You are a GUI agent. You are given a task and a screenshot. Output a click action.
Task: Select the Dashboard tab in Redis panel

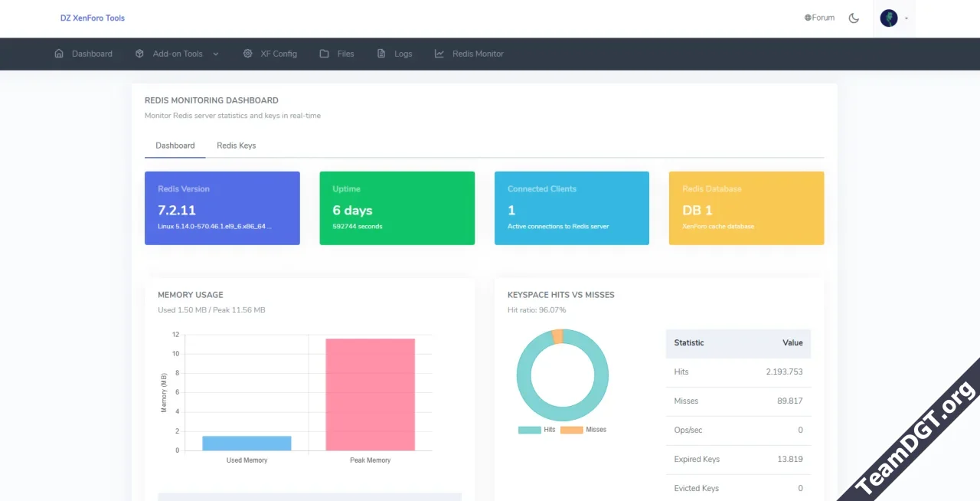click(175, 146)
